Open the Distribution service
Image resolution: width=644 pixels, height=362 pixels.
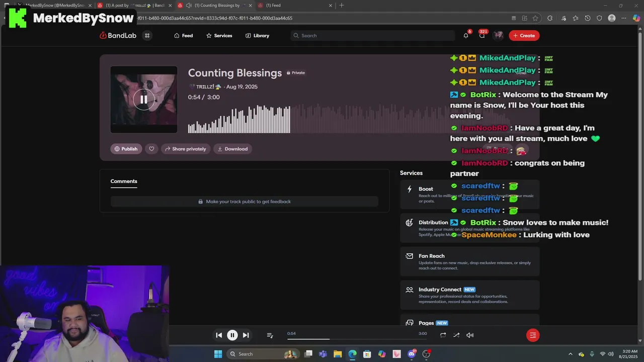[469, 228]
